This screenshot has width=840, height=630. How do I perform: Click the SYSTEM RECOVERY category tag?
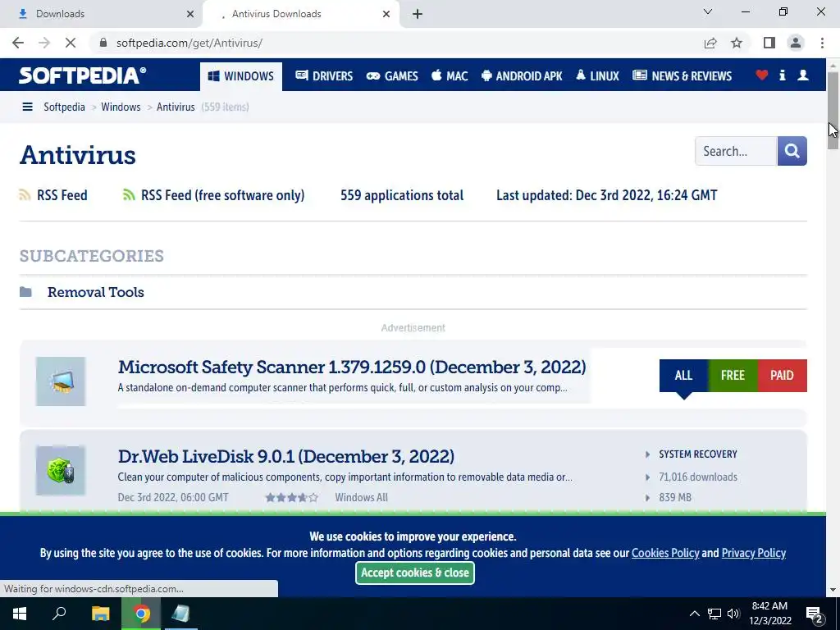(698, 454)
